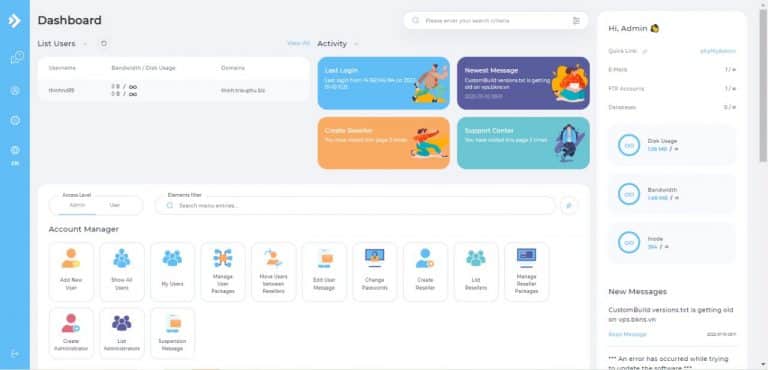The width and height of the screenshot is (768, 370).
Task: Open the search filter options icon
Action: [576, 21]
